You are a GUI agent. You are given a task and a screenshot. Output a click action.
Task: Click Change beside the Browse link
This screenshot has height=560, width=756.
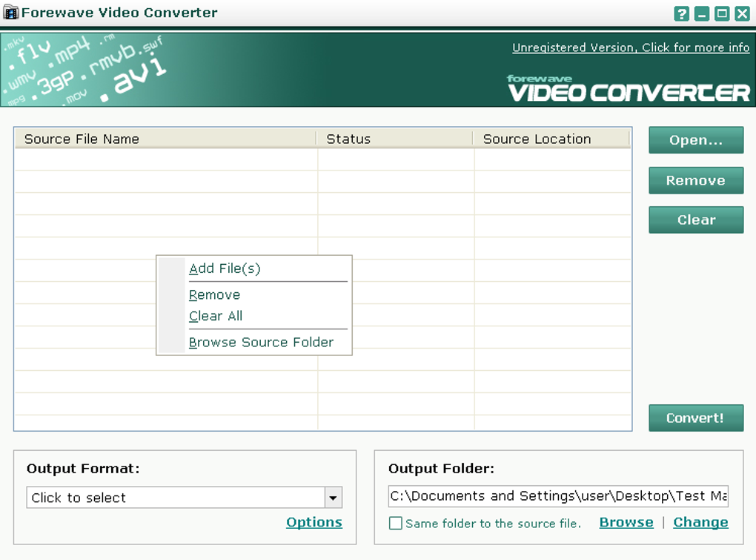[x=700, y=522]
